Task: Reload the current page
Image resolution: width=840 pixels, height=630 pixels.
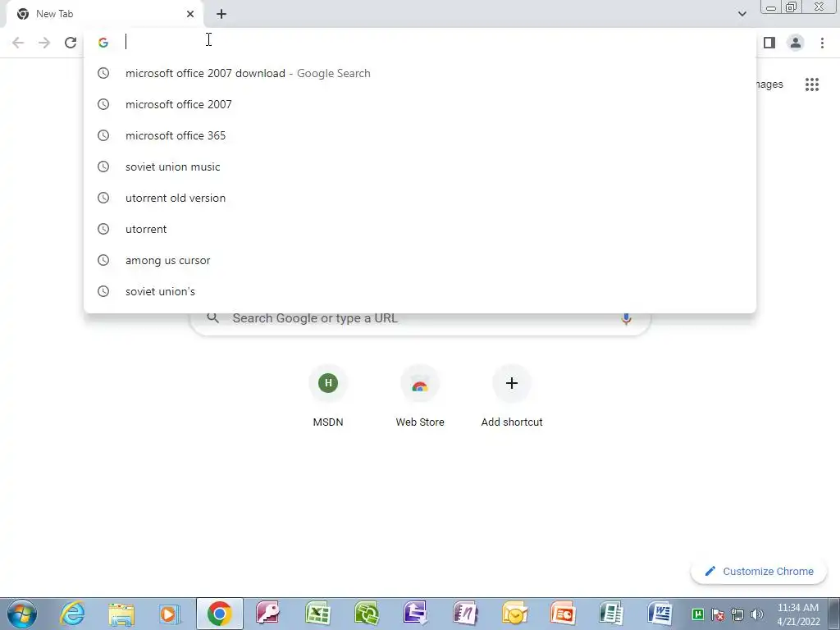Action: click(71, 43)
